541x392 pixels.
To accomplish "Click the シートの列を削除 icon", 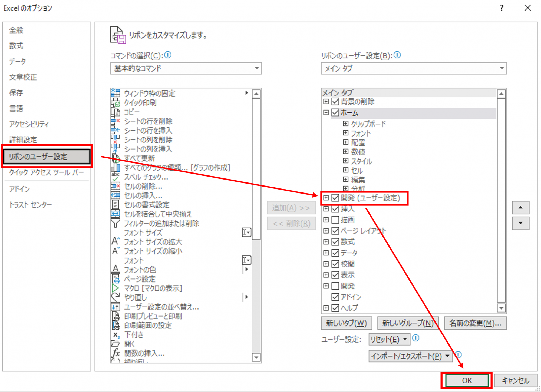I will (116, 140).
